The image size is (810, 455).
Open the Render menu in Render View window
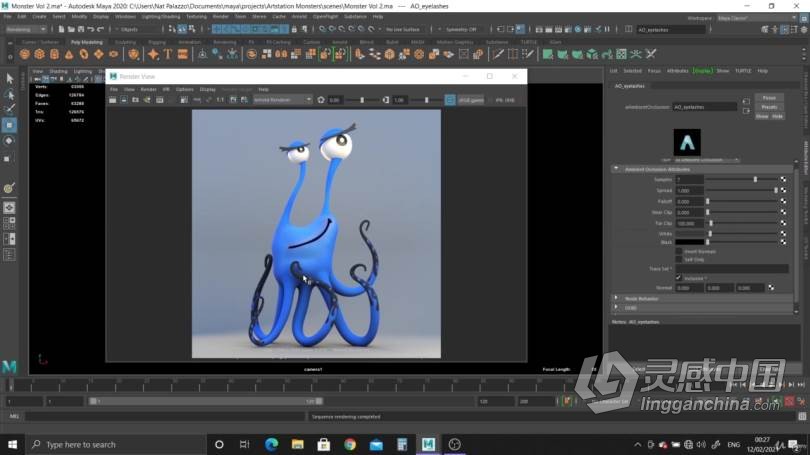148,89
